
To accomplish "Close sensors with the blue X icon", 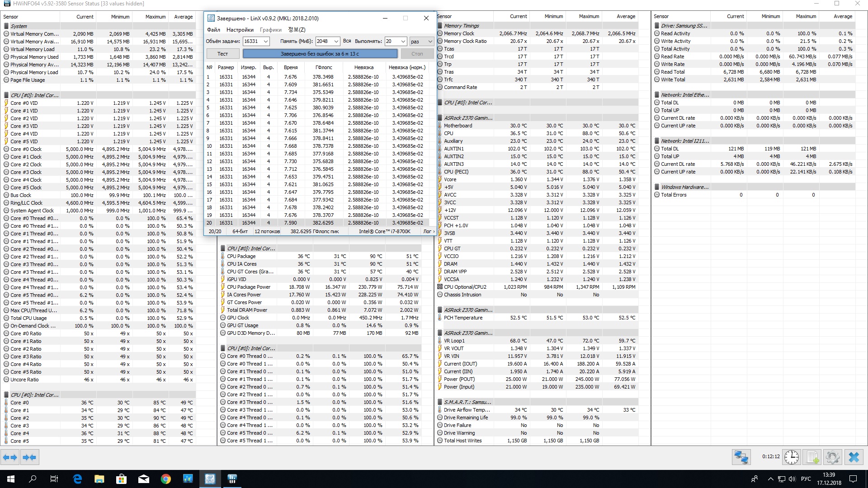I will 854,457.
